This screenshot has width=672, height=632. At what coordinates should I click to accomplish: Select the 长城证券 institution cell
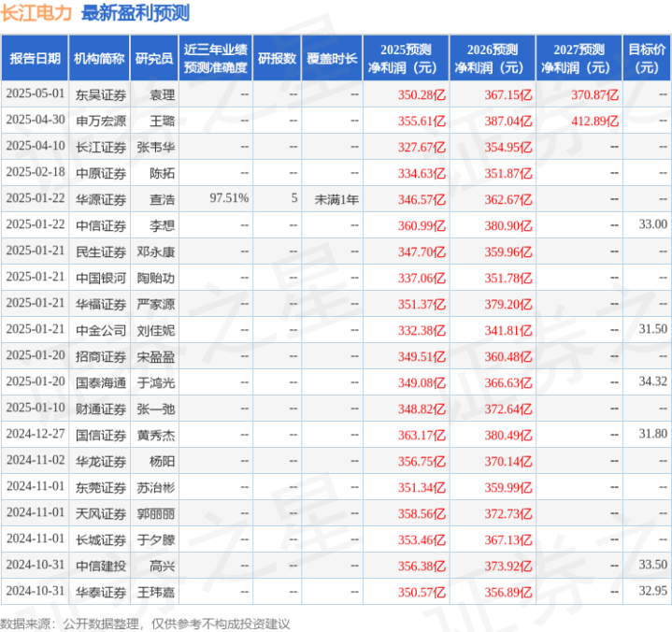(x=101, y=539)
